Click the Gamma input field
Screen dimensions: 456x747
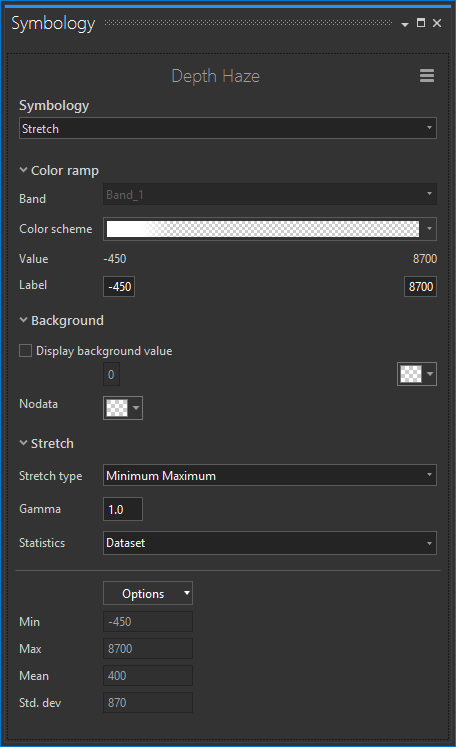[x=123, y=509]
